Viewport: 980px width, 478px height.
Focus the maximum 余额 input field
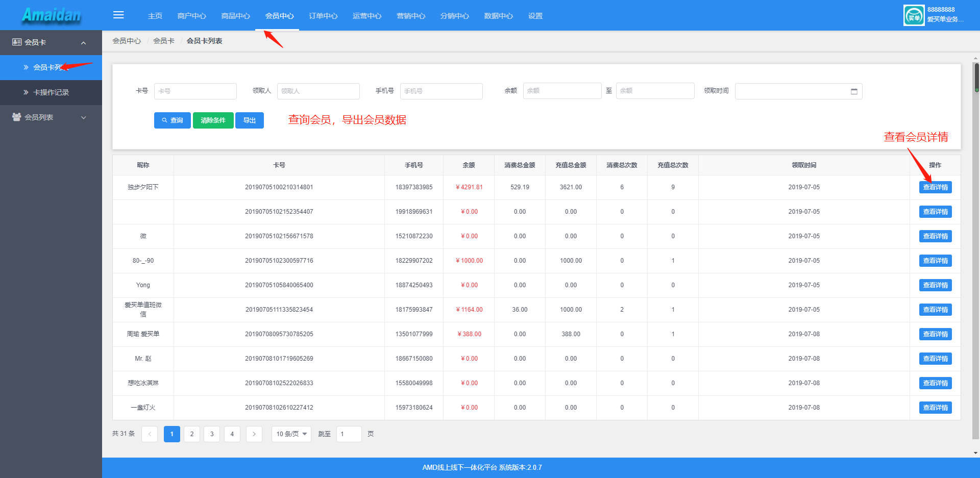point(655,91)
